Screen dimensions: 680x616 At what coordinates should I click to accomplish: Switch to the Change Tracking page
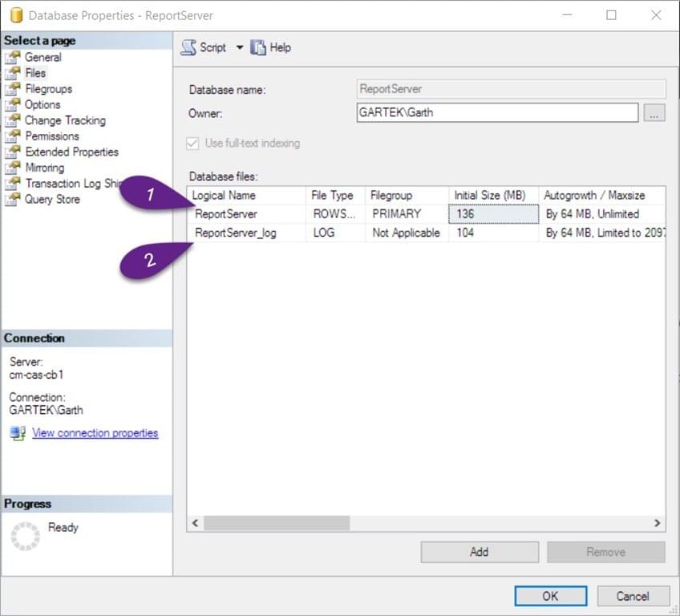pos(65,120)
